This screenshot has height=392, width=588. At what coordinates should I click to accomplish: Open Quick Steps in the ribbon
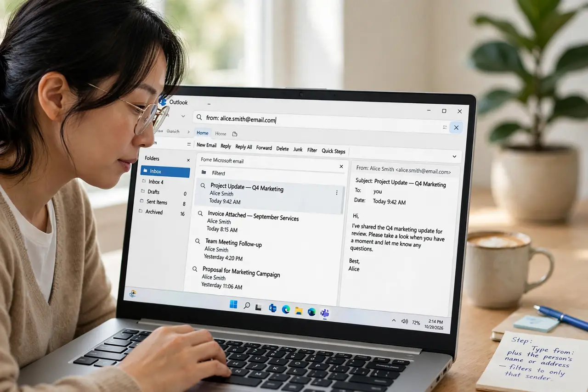(333, 151)
